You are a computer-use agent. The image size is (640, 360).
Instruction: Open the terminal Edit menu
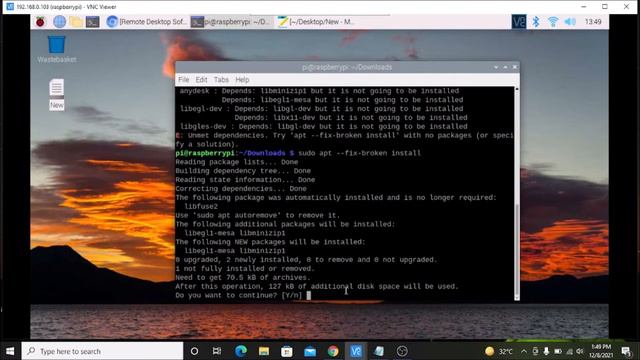(201, 80)
